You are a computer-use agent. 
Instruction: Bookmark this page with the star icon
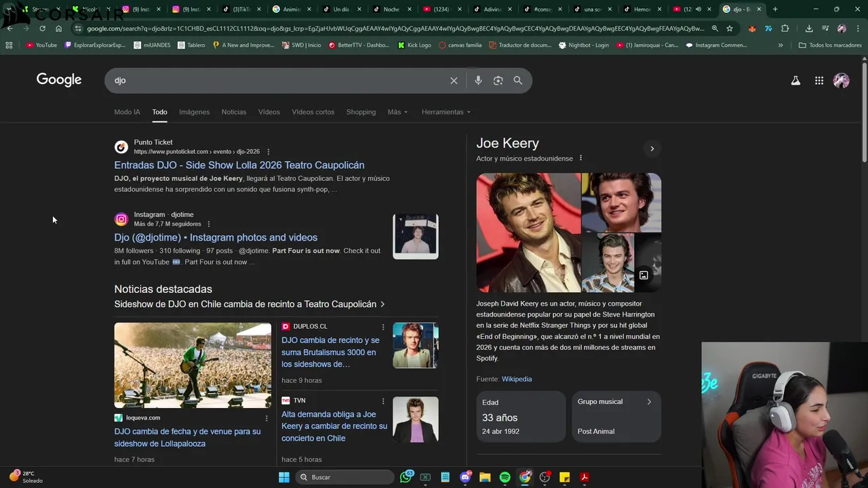(x=730, y=28)
